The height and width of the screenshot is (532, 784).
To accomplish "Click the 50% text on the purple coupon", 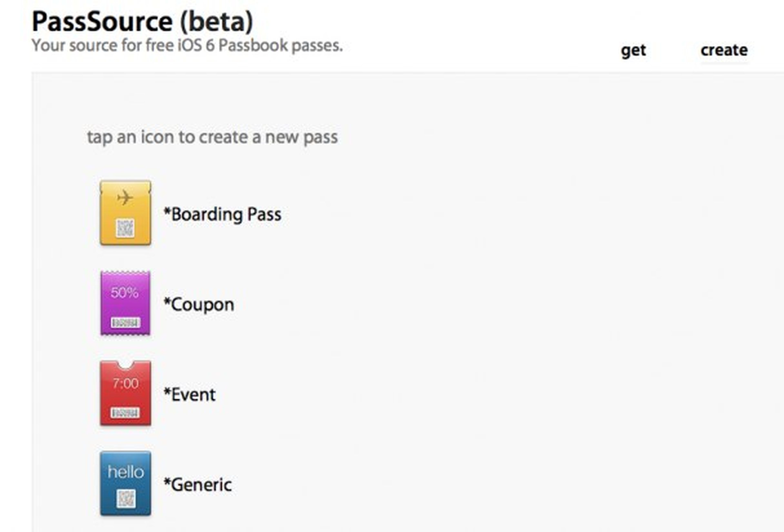I will pos(125,292).
